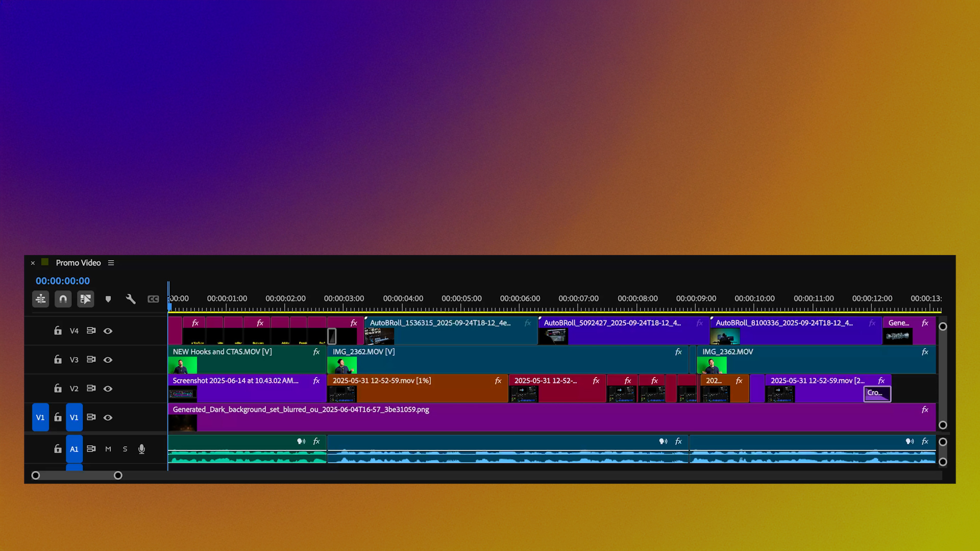Image resolution: width=980 pixels, height=551 pixels.
Task: Click the blue 00:00:00:00 playhead timecode
Action: [63, 281]
